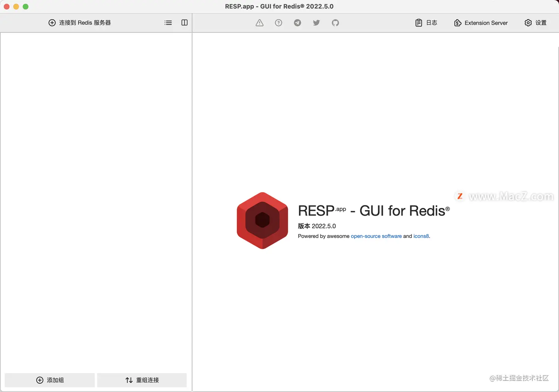This screenshot has height=392, width=559.
Task: Follow the icons8 link
Action: pyautogui.click(x=421, y=236)
